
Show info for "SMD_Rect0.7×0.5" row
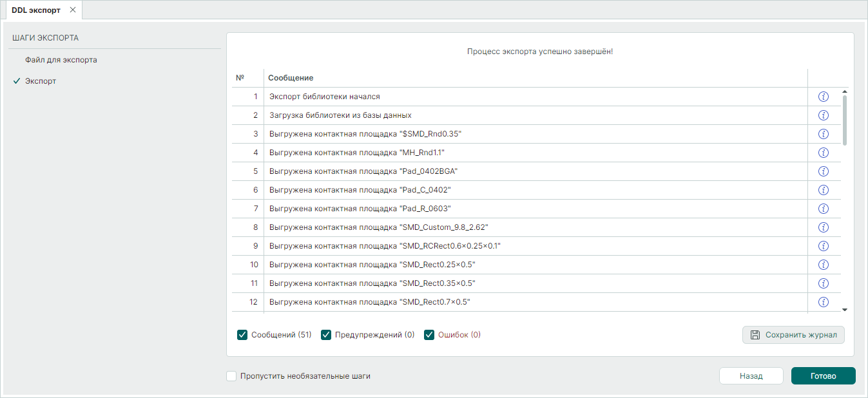tap(823, 302)
